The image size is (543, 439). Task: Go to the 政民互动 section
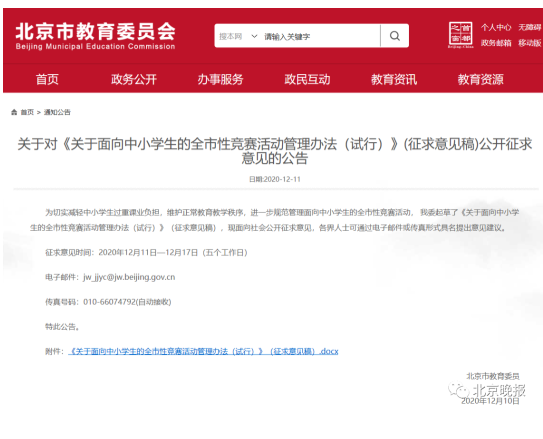(307, 79)
